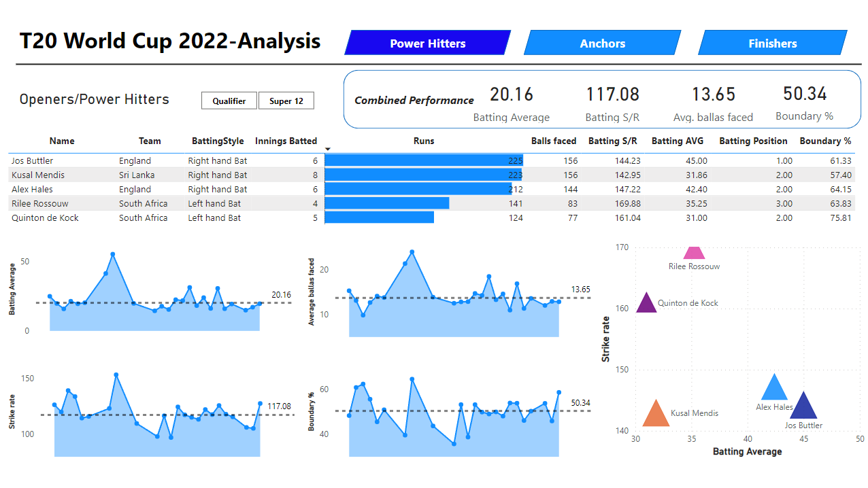
Task: Select Quinton de Kock purple triangle marker
Action: click(x=646, y=304)
